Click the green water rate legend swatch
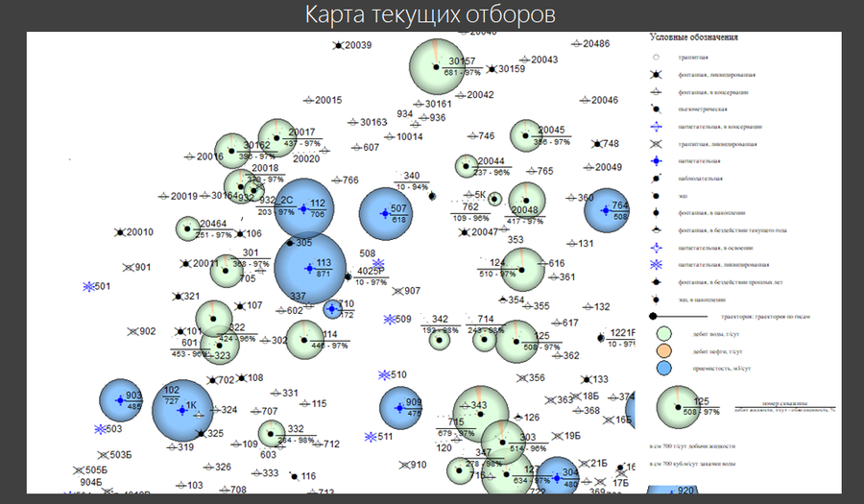Image resolution: width=864 pixels, height=504 pixels. 664,334
